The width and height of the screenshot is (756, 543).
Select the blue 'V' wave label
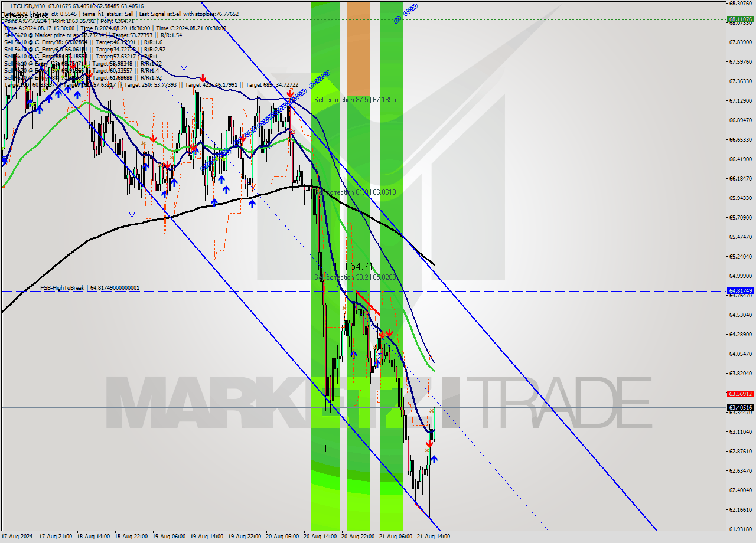(x=184, y=68)
